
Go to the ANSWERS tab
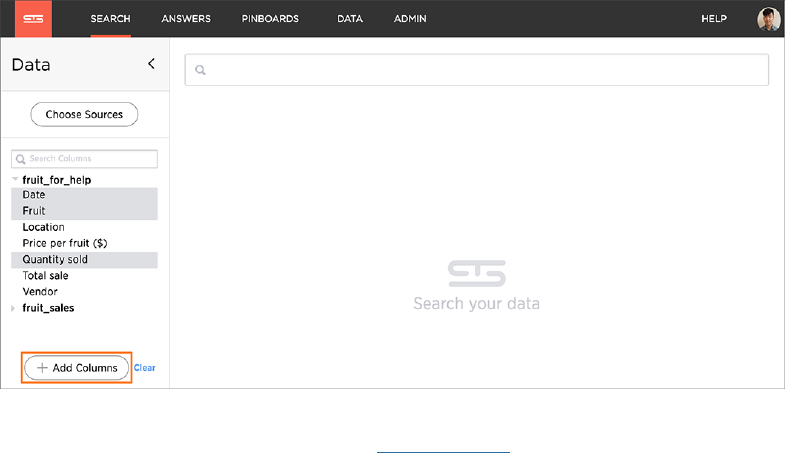click(186, 19)
